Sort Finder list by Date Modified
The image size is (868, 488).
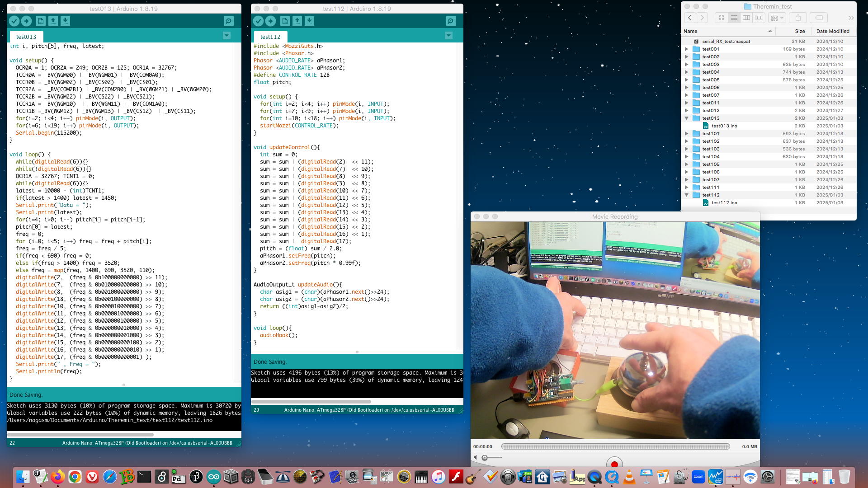[832, 31]
